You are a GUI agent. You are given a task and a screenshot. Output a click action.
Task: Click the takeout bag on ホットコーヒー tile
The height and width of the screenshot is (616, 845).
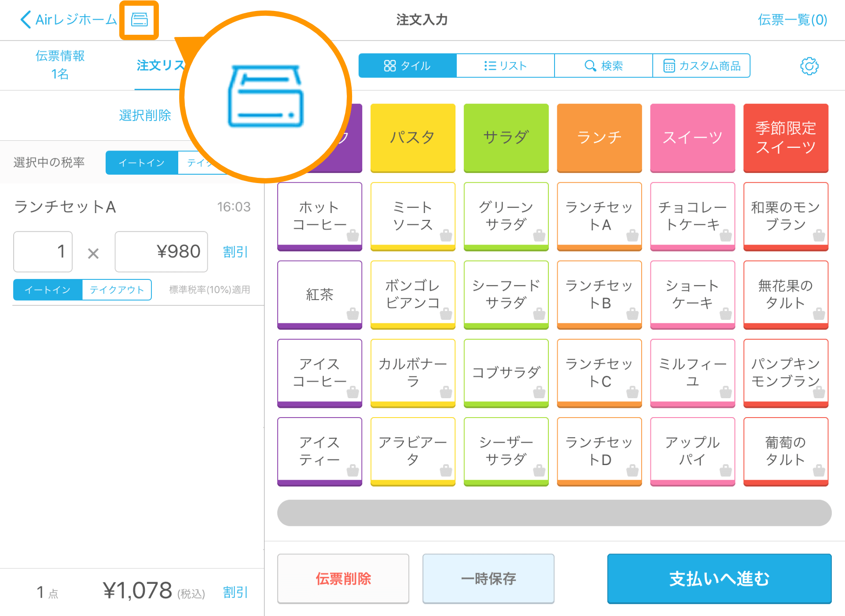tap(353, 235)
